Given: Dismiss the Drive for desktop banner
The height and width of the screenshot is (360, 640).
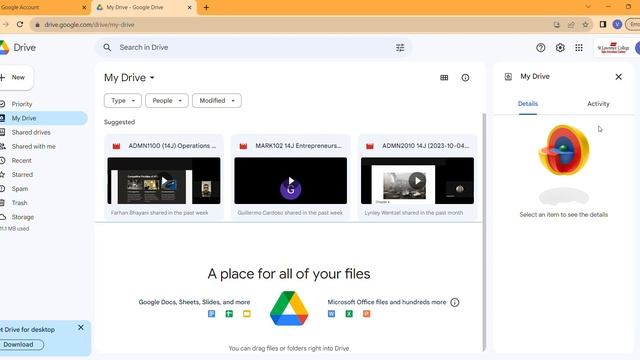Looking at the screenshot, I should click(x=81, y=327).
